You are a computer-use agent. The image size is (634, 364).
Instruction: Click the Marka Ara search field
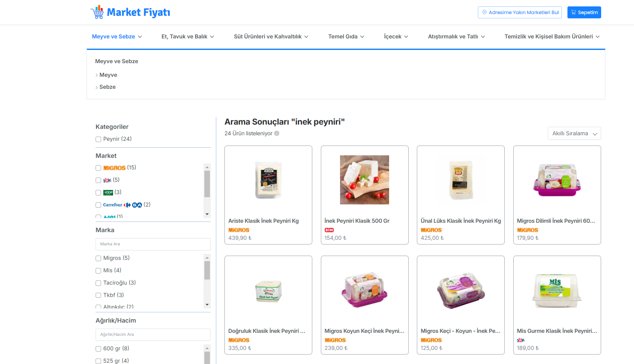153,244
